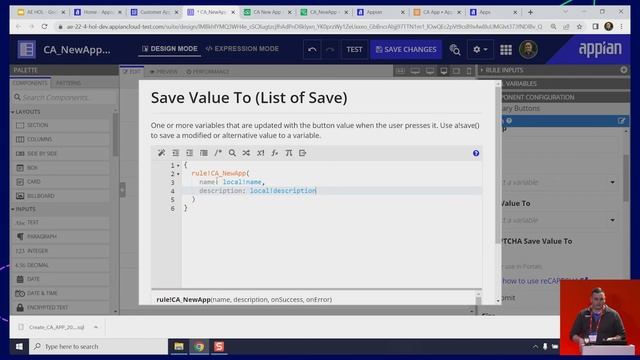This screenshot has height=360, width=640.
Task: Click the redo arrow in Appian header
Action: [x=330, y=49]
